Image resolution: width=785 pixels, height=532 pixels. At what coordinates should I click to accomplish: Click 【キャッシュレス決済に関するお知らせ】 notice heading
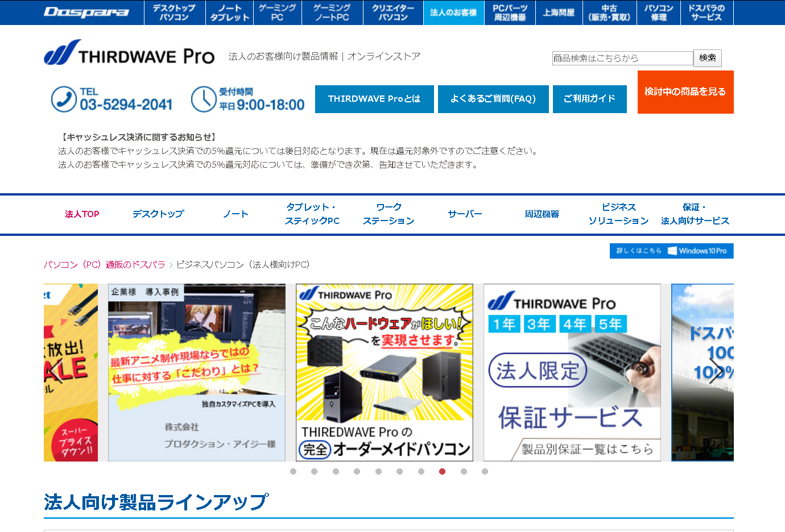[138, 138]
